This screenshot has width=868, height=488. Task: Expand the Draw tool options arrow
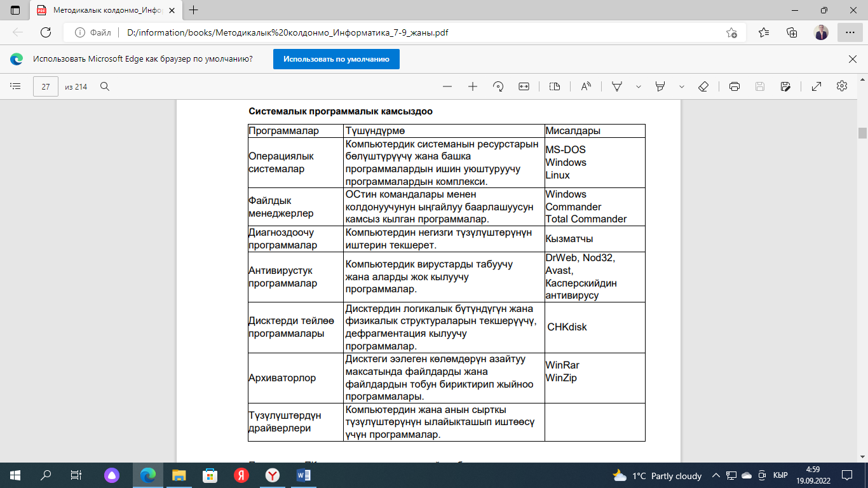(x=639, y=86)
